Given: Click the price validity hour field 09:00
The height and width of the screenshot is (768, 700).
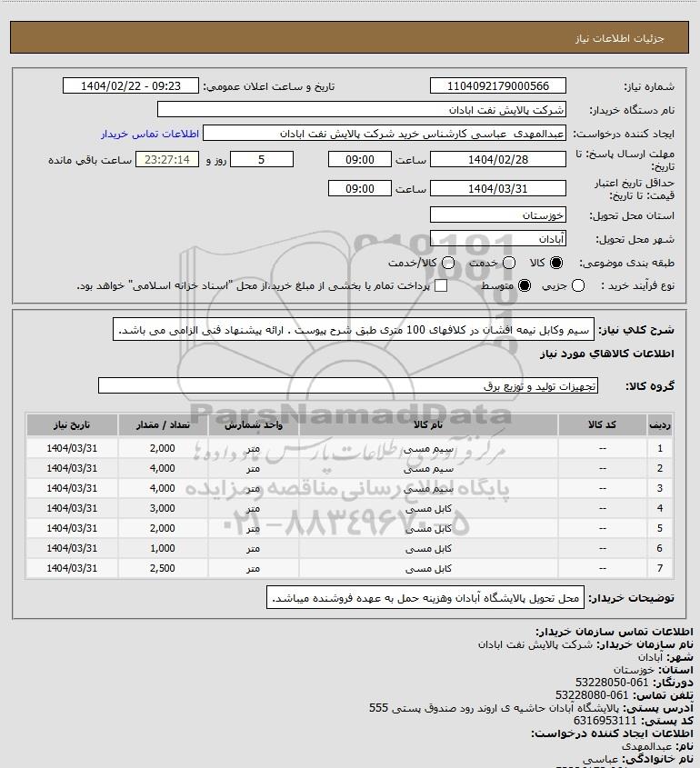Looking at the screenshot, I should (x=360, y=188).
